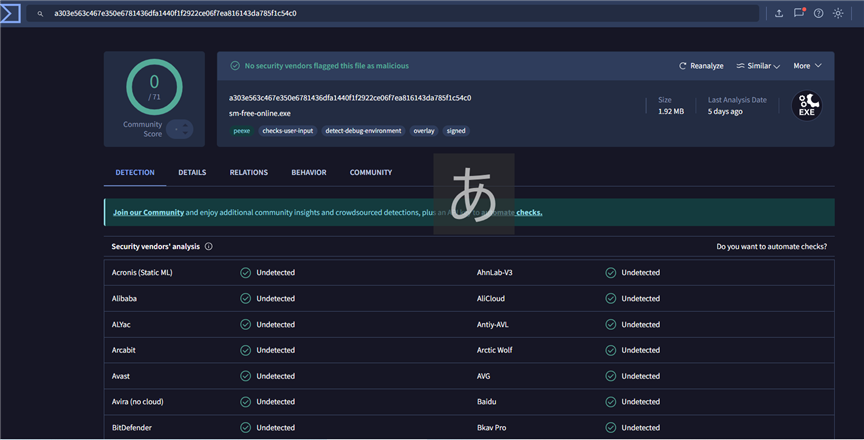Select the peexe tag
The height and width of the screenshot is (440, 864).
click(241, 131)
